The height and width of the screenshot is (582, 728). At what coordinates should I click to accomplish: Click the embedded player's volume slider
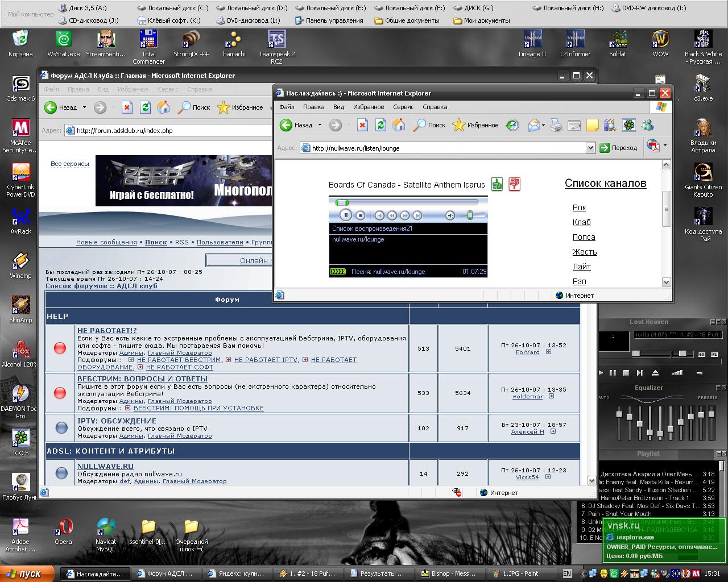[470, 215]
